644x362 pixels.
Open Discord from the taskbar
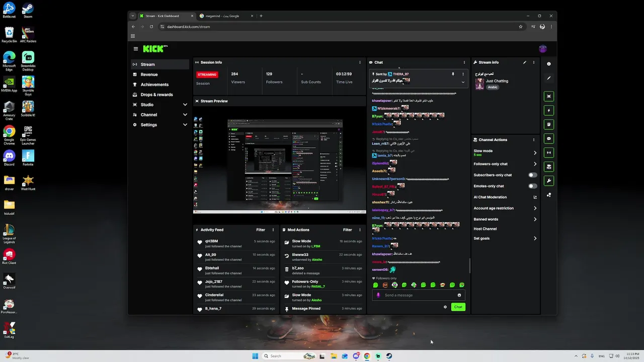point(356,356)
